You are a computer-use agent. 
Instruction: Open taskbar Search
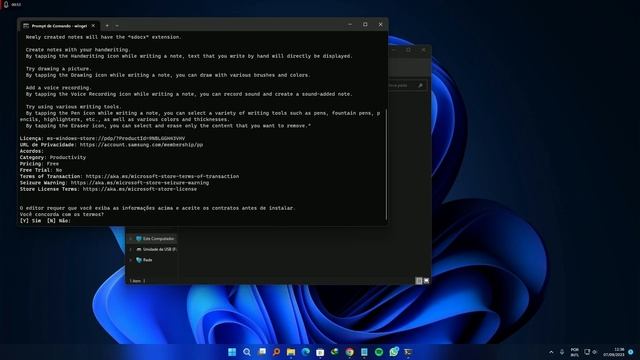click(247, 352)
